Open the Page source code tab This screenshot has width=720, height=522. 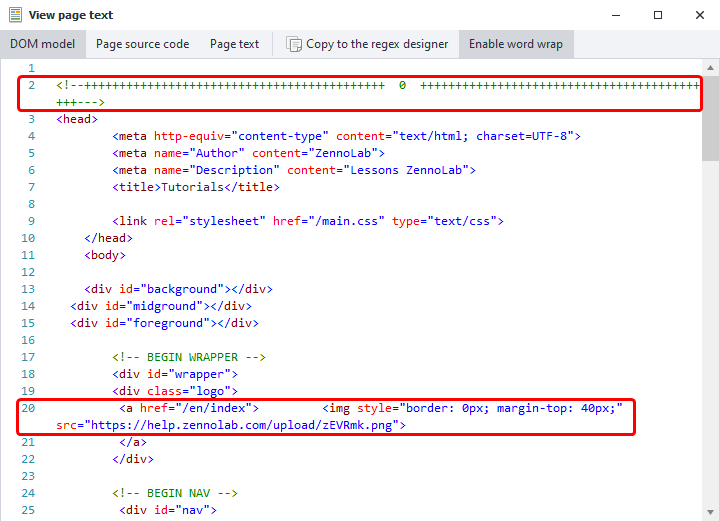click(142, 44)
